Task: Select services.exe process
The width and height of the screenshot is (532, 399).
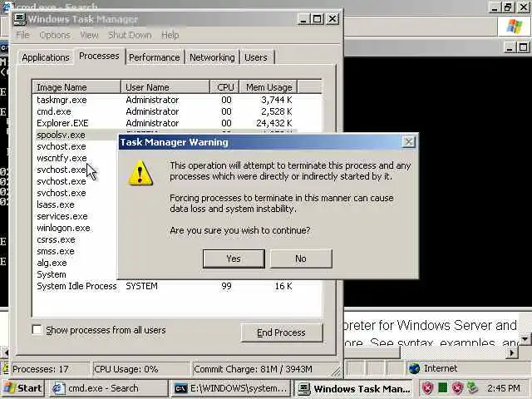Action: (62, 216)
